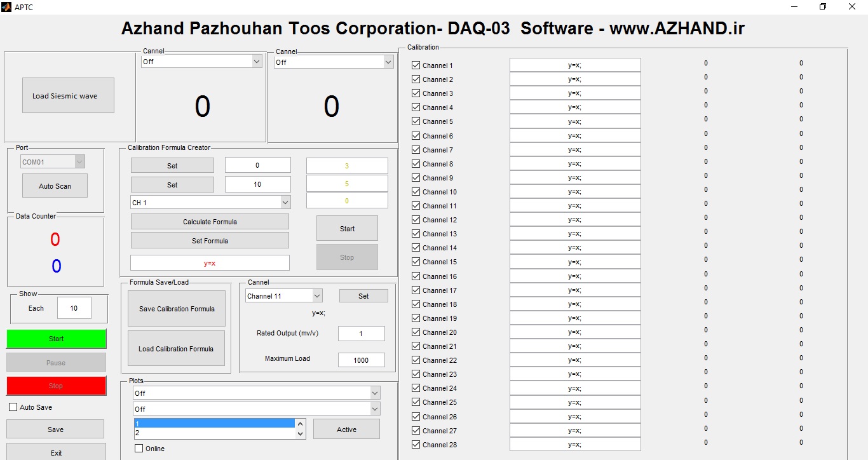Open the CH 1 channel dropdown

(210, 202)
